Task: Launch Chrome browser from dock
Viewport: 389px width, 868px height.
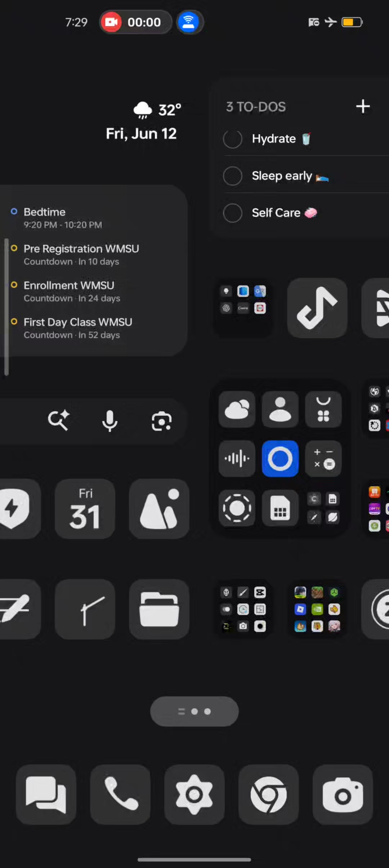Action: pos(269,795)
